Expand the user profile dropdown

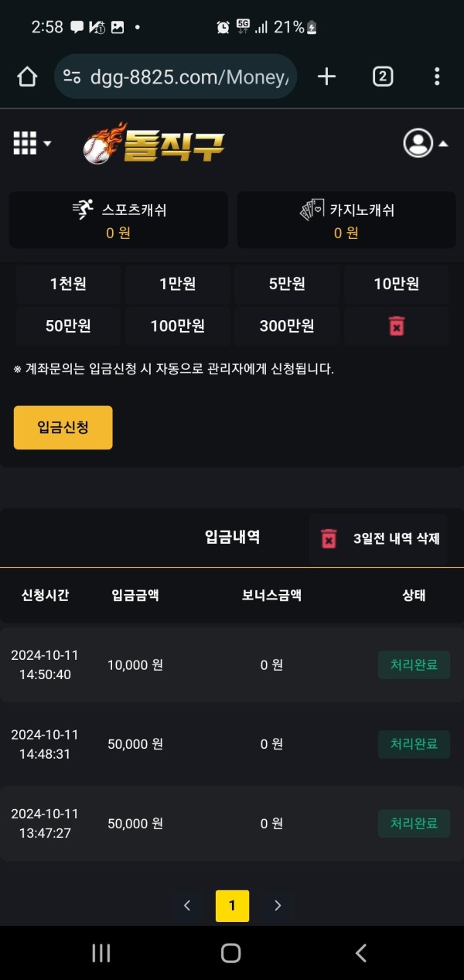click(x=425, y=143)
